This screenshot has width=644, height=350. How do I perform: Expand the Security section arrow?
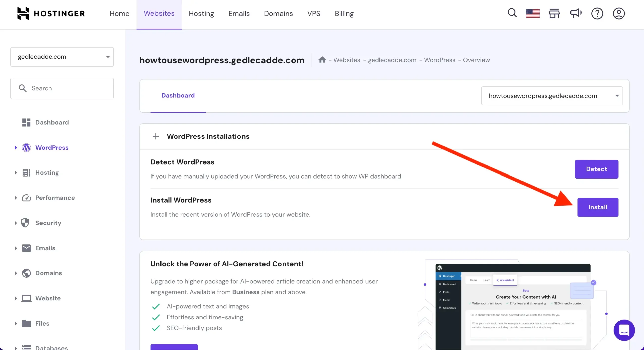[x=16, y=223]
